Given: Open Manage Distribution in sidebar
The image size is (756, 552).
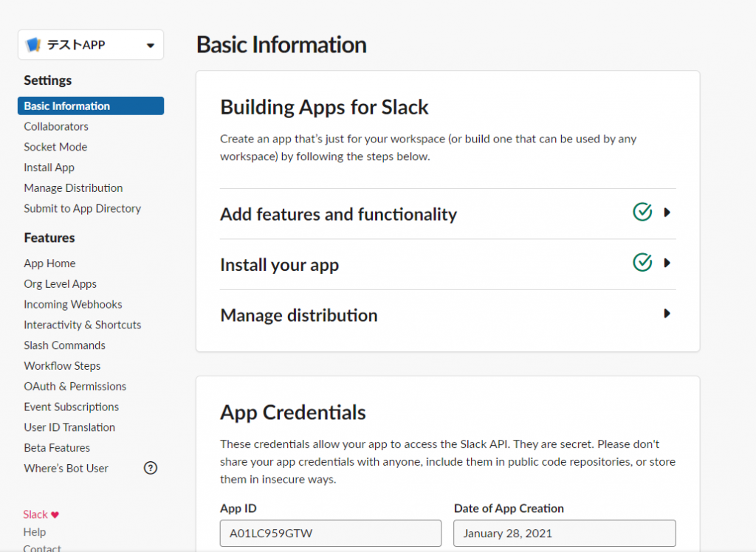Looking at the screenshot, I should [73, 188].
